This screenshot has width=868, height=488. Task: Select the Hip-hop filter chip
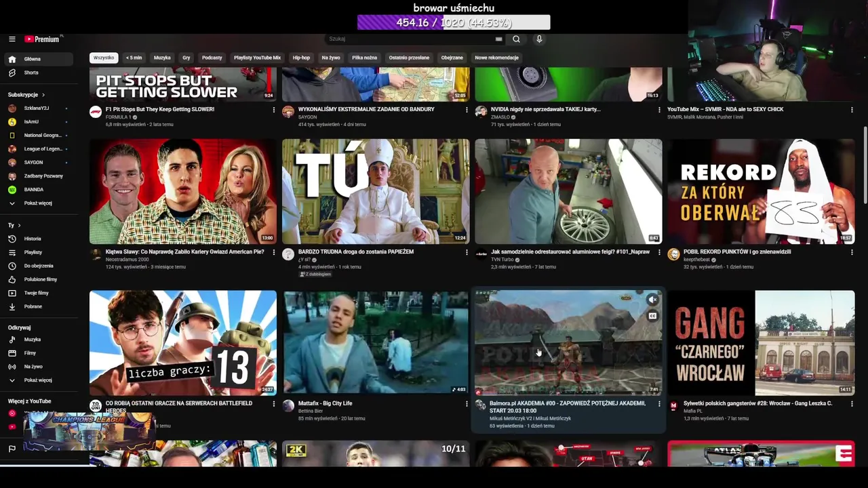click(301, 58)
